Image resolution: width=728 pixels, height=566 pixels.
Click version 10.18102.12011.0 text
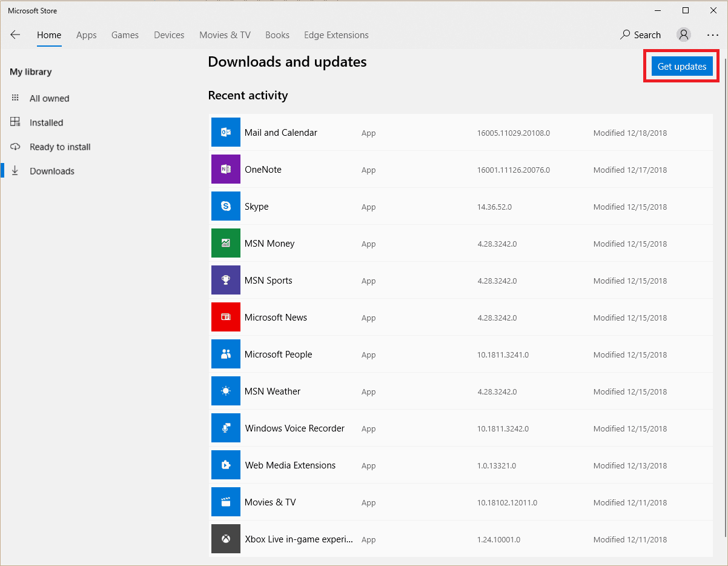click(x=507, y=502)
